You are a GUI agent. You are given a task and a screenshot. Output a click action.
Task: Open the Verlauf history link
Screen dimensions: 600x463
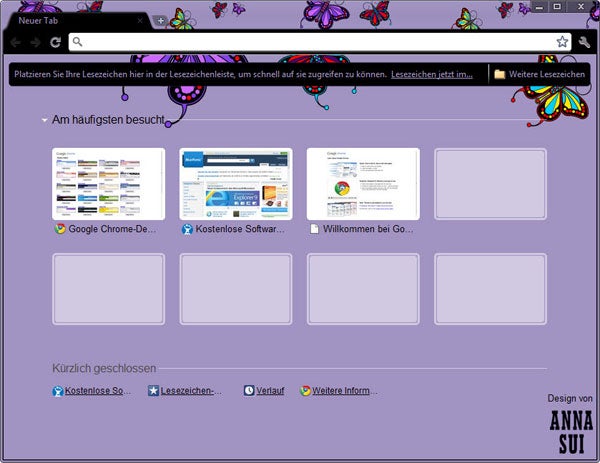(270, 391)
